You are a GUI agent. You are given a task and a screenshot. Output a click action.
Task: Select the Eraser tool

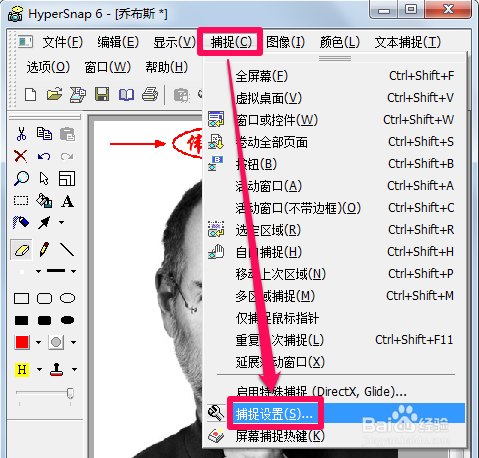(x=22, y=250)
